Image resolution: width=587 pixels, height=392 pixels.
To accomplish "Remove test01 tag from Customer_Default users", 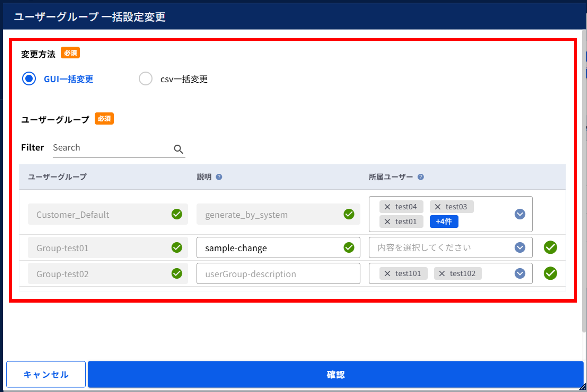I will (x=387, y=221).
